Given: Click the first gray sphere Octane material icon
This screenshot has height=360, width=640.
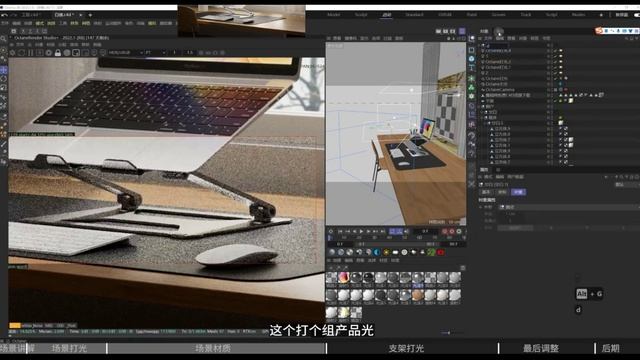Looking at the screenshot, I should tap(332, 252).
